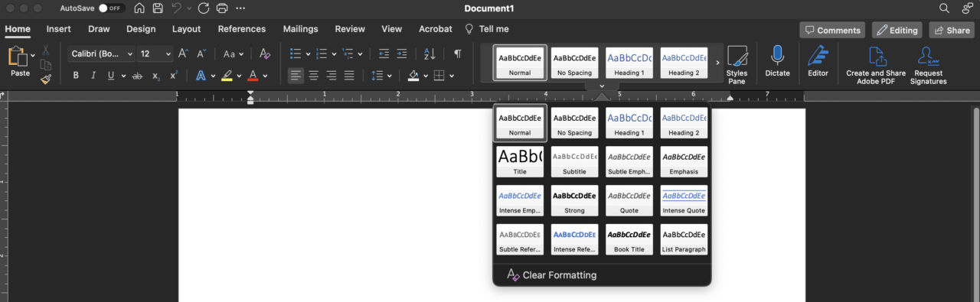Open the font name dropdown showing Calibri
This screenshot has width=980, height=302.
point(101,54)
